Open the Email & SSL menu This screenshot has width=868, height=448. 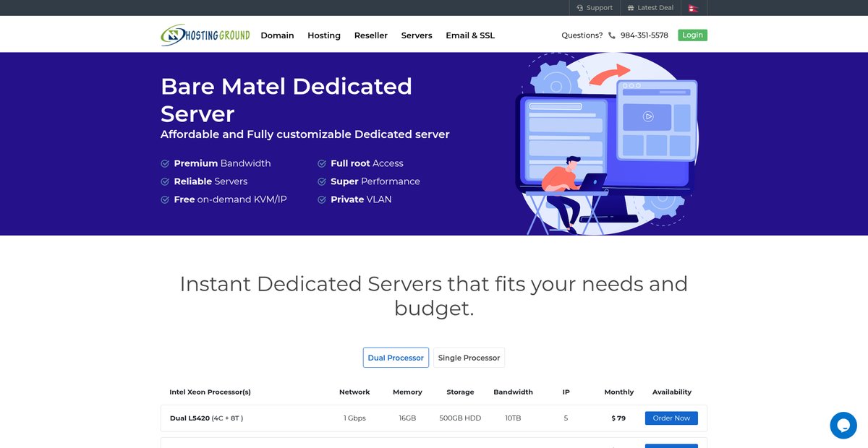[470, 35]
